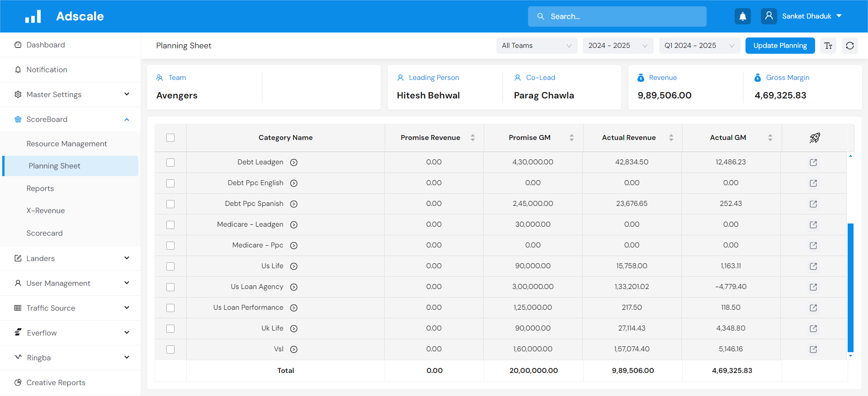Open the Sanket Dhaduk user dropdown
Image resolution: width=868 pixels, height=396 pixels.
[812, 16]
